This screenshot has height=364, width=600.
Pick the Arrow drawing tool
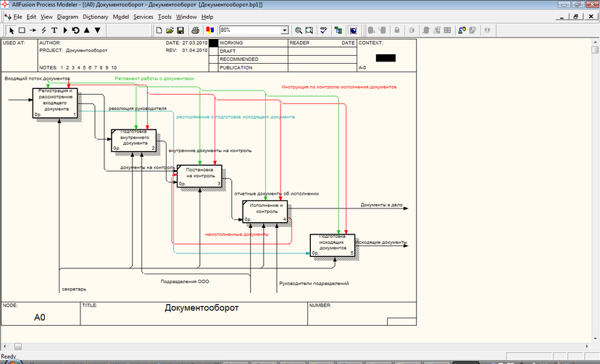33,30
